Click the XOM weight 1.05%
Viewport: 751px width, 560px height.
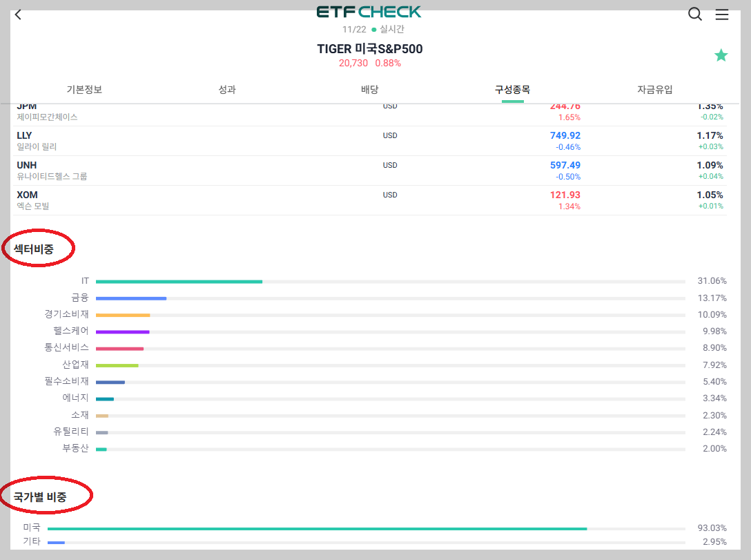tap(710, 195)
